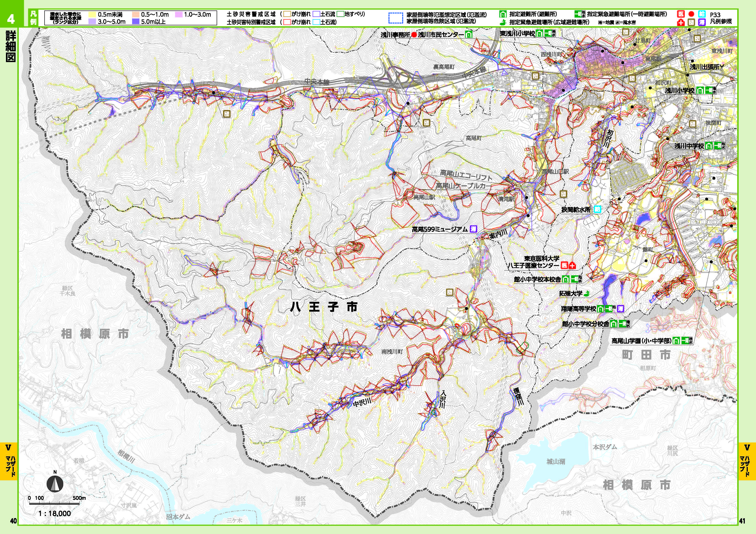This screenshot has height=534, width=756.
Task: Click right yellow ハザードマップ side tab
Action: click(747, 461)
